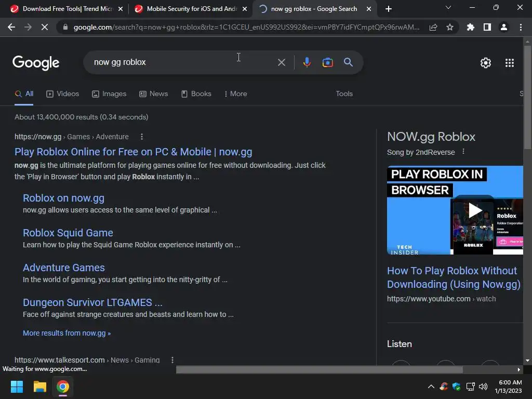Open How To Play Roblox Without Downloading link
Screen dimensions: 532x399
(453, 277)
